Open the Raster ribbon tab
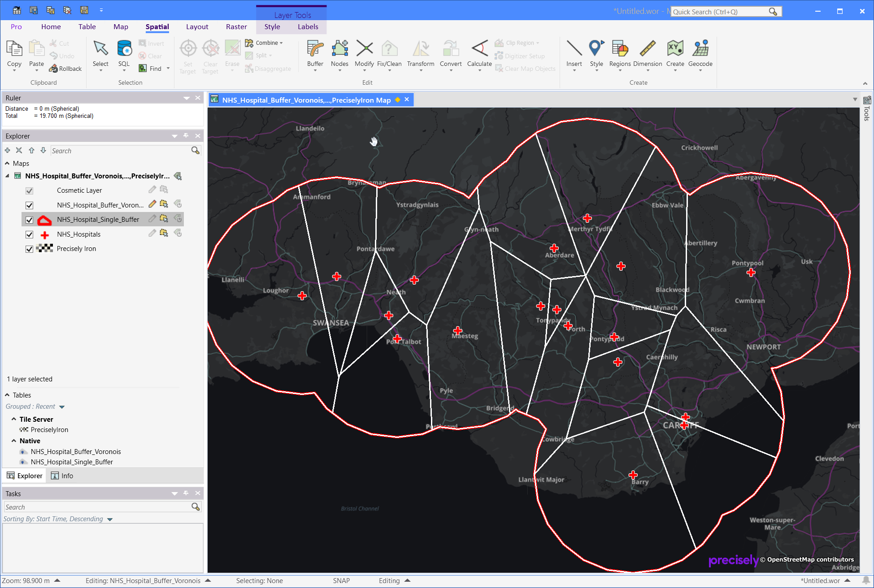 click(236, 27)
